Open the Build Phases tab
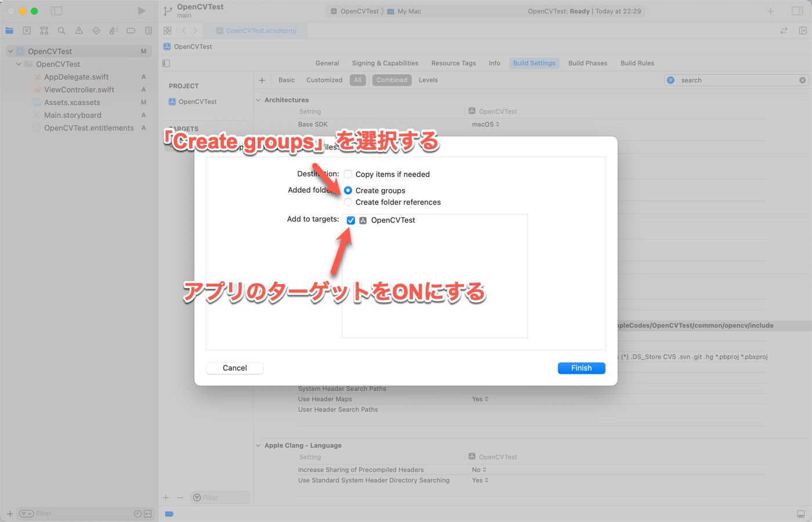Viewport: 812px width, 522px height. [x=588, y=63]
